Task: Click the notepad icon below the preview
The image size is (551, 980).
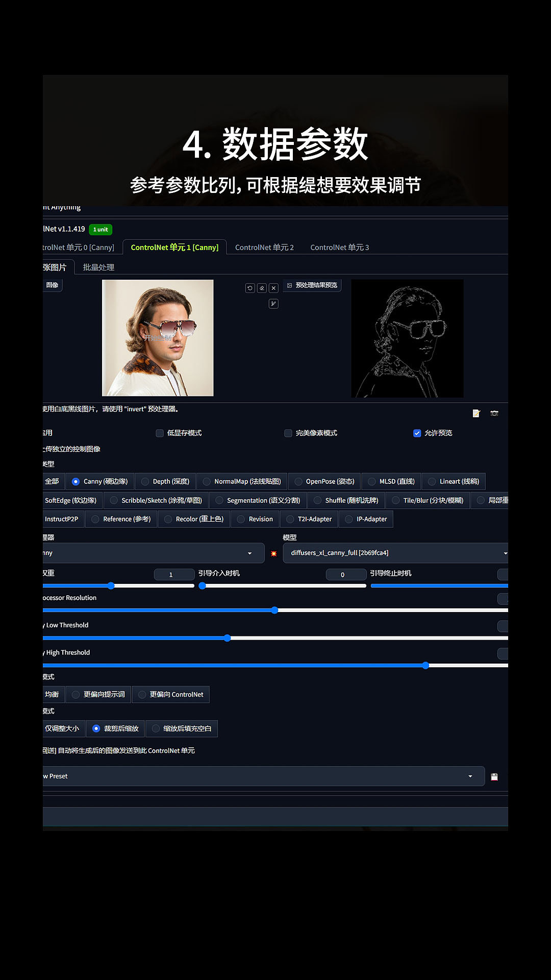Action: tap(476, 413)
